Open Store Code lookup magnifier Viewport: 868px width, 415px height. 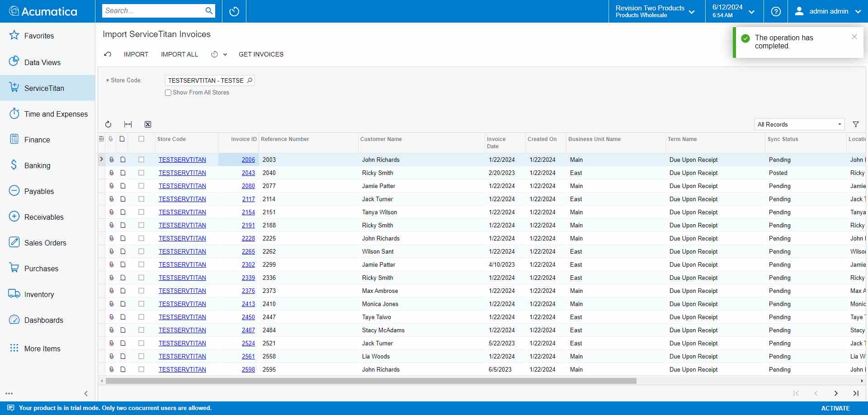pos(250,80)
